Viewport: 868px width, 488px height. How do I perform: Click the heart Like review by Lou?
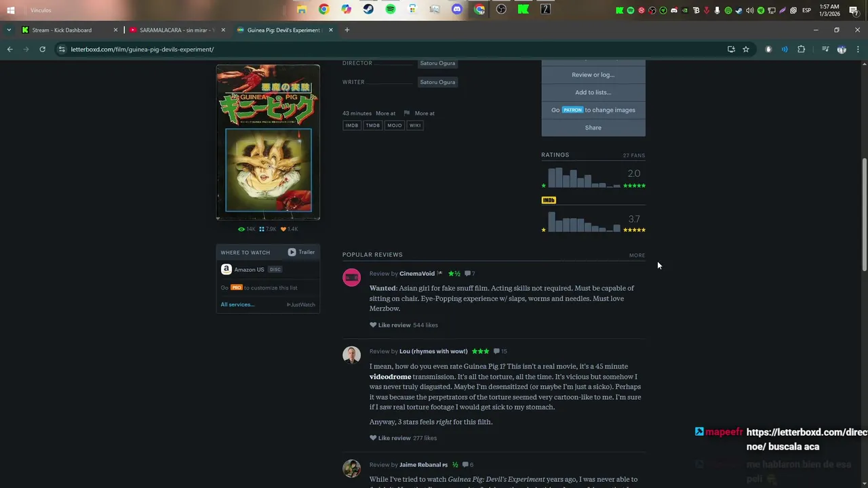click(373, 439)
